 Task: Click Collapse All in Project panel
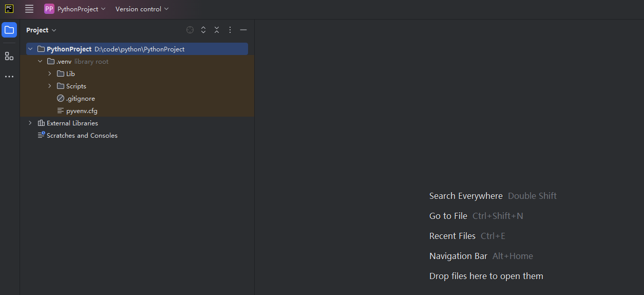point(217,30)
